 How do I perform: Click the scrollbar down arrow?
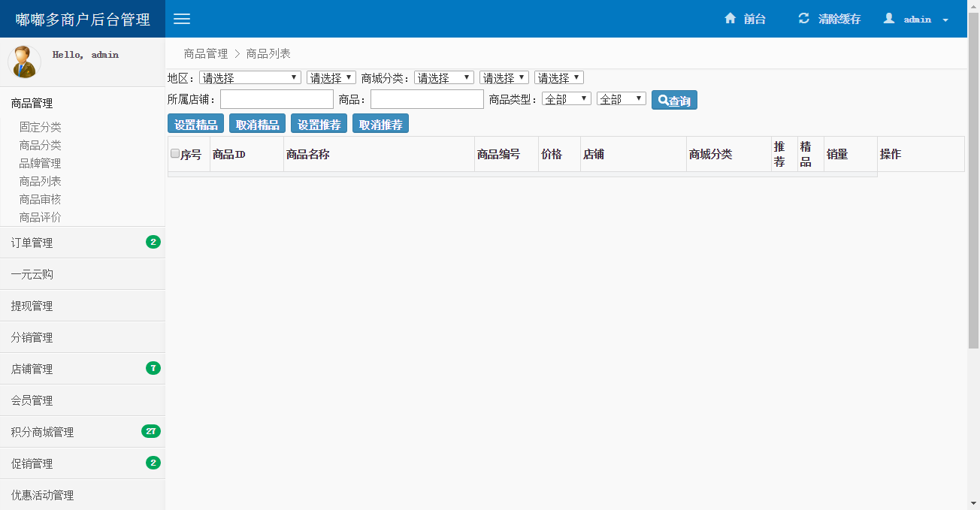[x=973, y=504]
